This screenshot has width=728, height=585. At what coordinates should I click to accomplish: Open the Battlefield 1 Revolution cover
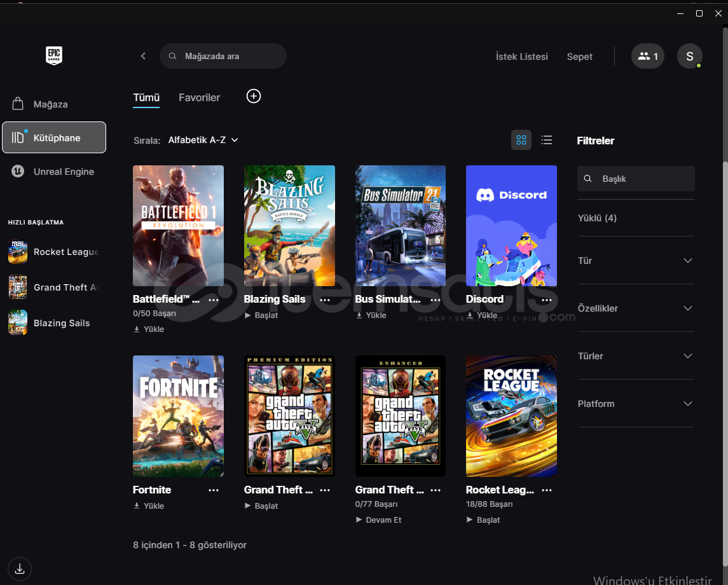178,226
